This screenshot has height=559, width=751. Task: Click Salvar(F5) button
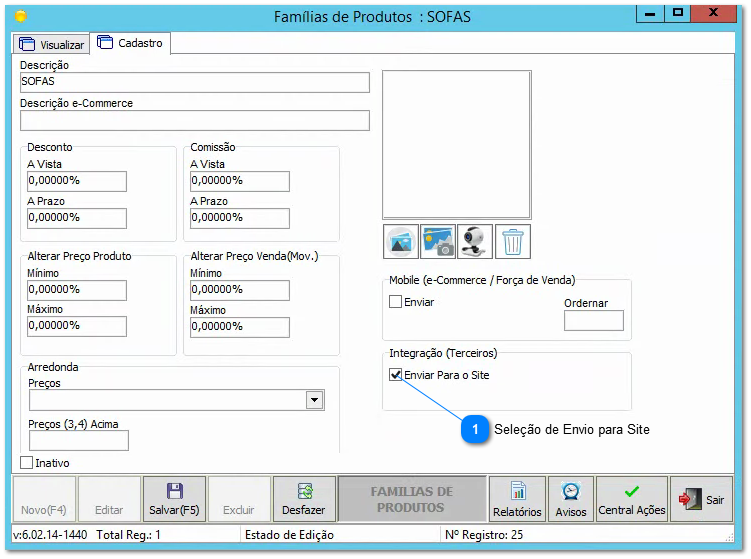point(174,499)
